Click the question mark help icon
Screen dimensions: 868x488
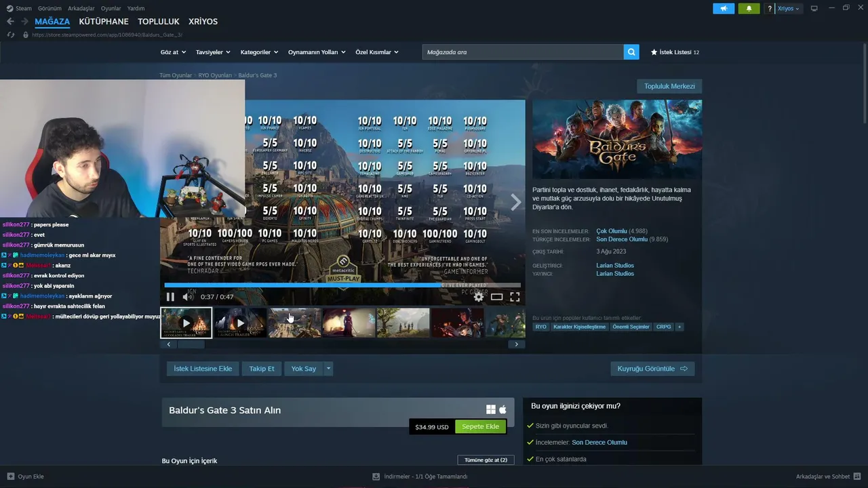pos(770,9)
